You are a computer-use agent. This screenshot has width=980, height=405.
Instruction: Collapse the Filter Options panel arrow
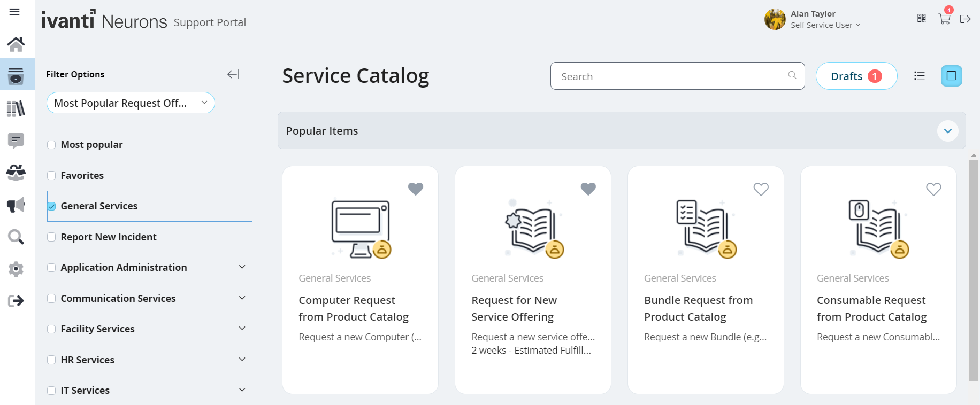(x=233, y=74)
